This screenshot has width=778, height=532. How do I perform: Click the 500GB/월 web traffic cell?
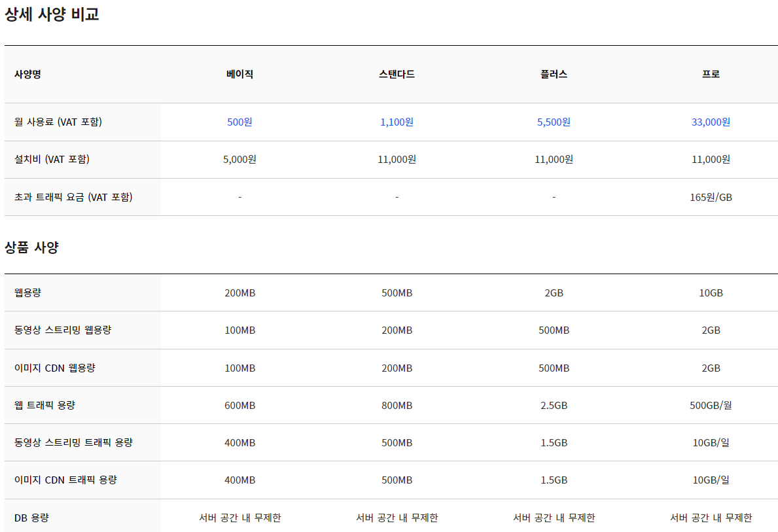(711, 405)
